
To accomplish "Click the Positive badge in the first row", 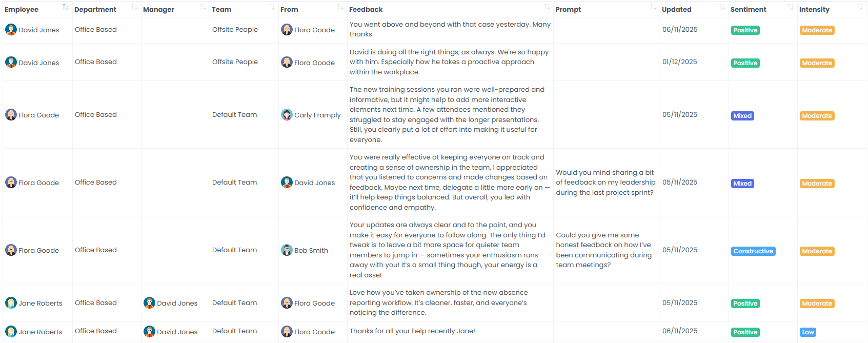I will pyautogui.click(x=745, y=30).
